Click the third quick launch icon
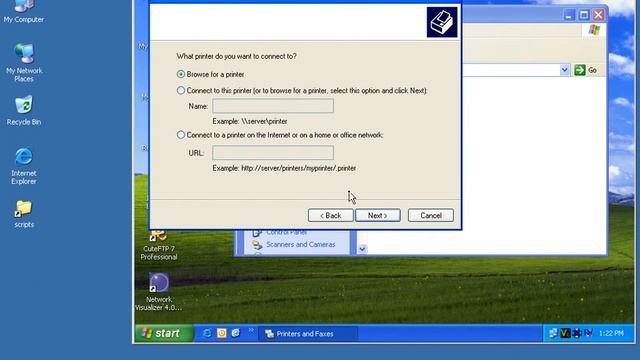 [x=236, y=333]
